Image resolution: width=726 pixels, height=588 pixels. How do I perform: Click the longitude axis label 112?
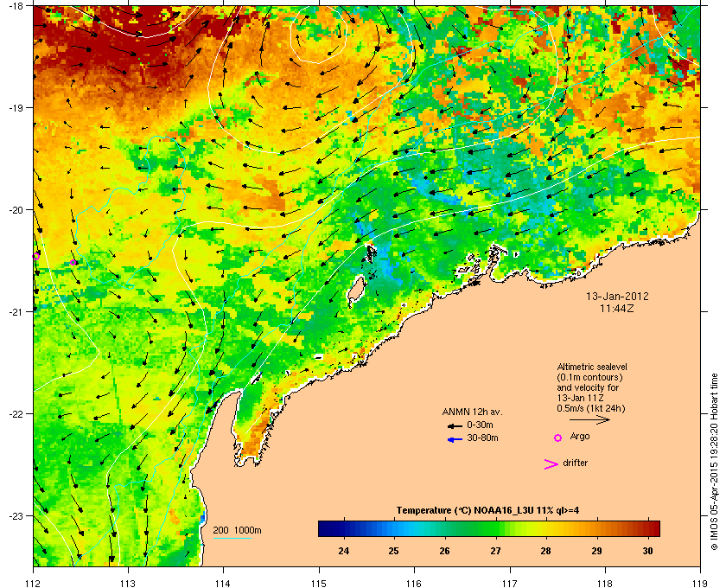[34, 584]
